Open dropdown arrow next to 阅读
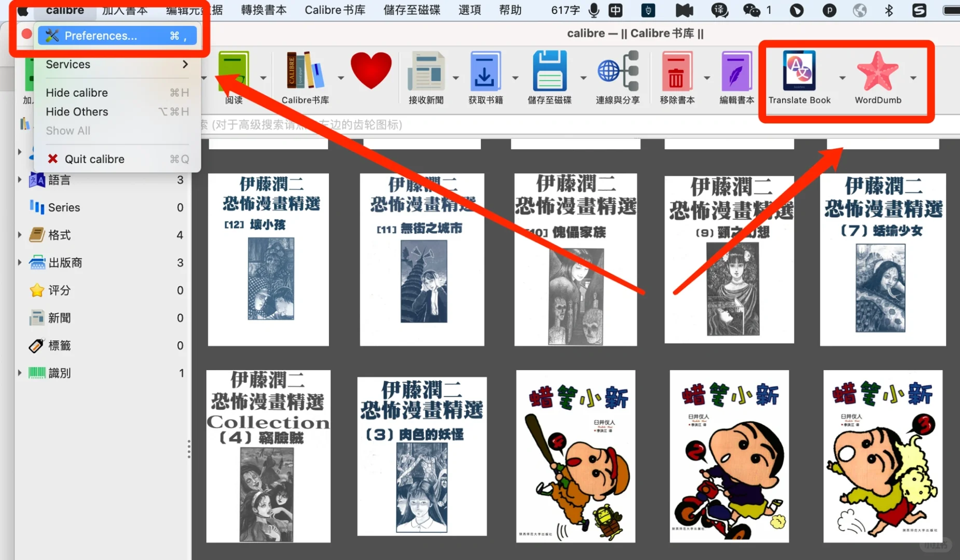This screenshot has height=560, width=960. click(263, 78)
